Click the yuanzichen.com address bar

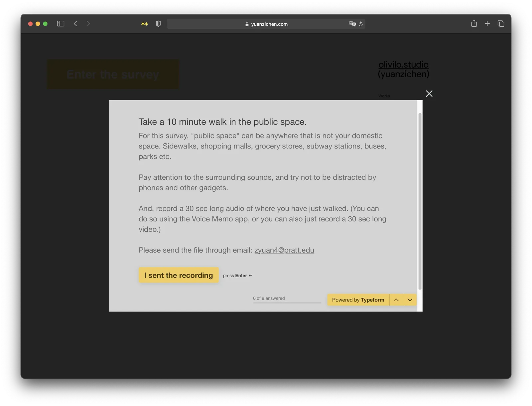(266, 24)
